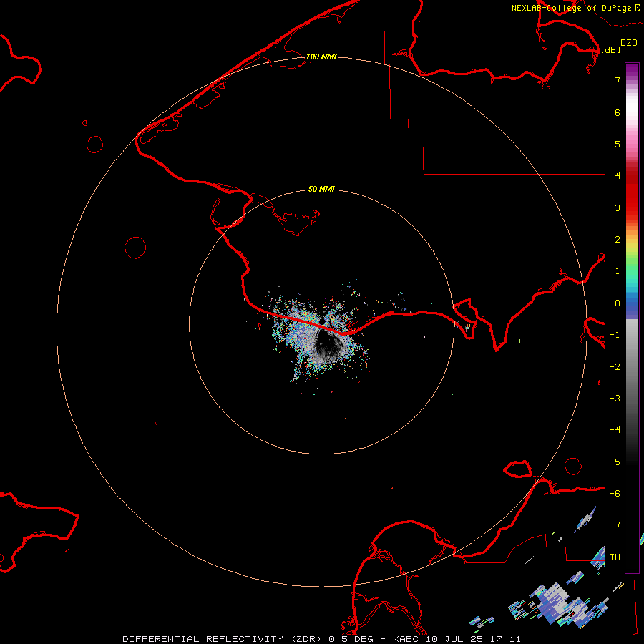Click the DZD label above the color scale
The image size is (644, 644).
629,43
